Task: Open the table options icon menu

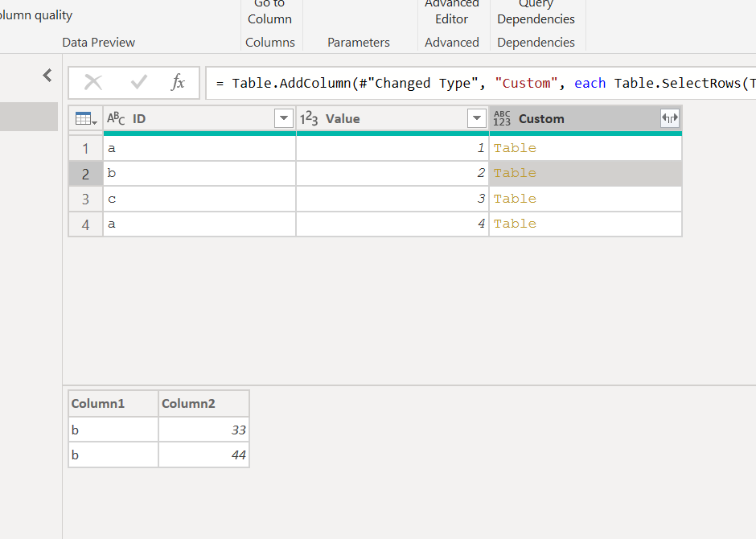Action: click(86, 118)
